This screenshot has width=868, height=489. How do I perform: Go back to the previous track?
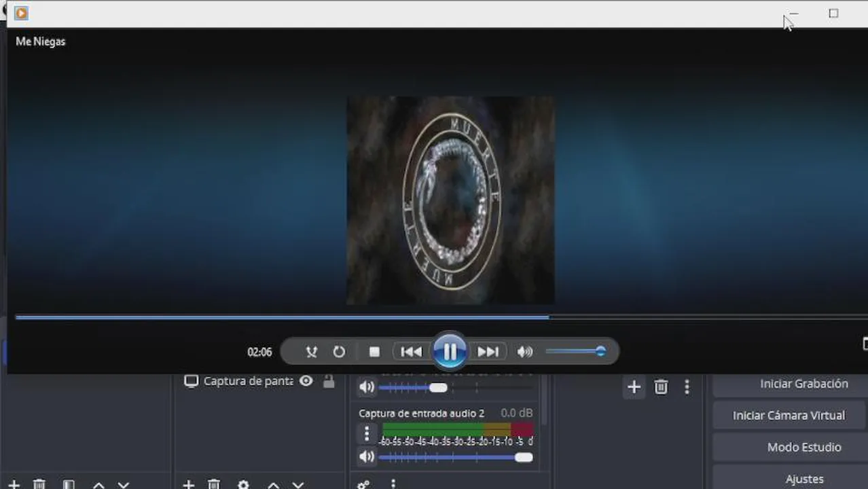(x=411, y=351)
